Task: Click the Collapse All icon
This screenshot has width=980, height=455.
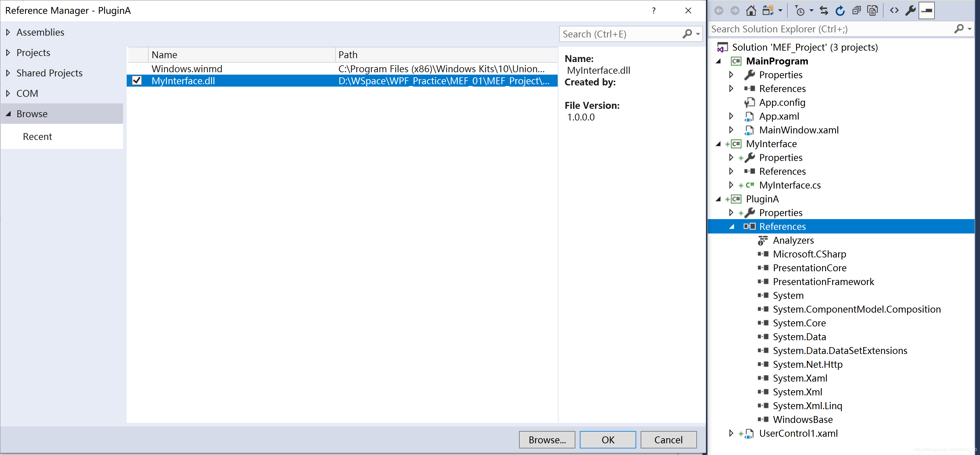Action: pos(856,11)
